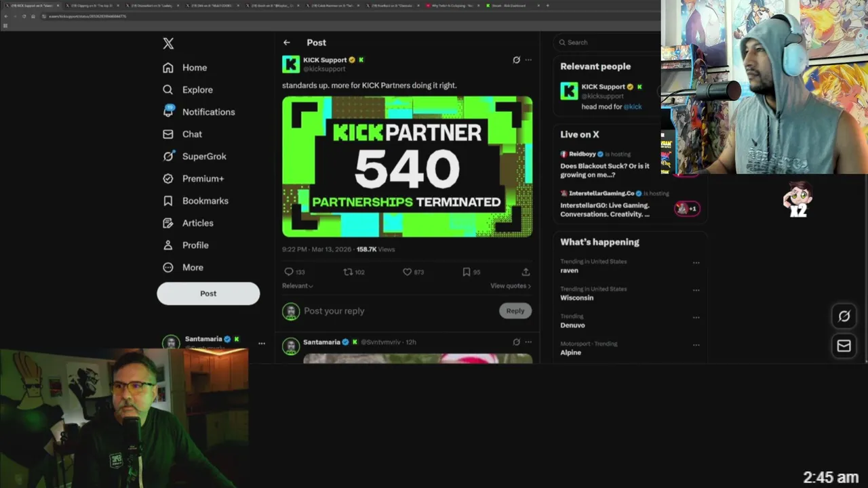Open the trending topic Wisconsin
The width and height of the screenshot is (868, 488).
pos(576,298)
